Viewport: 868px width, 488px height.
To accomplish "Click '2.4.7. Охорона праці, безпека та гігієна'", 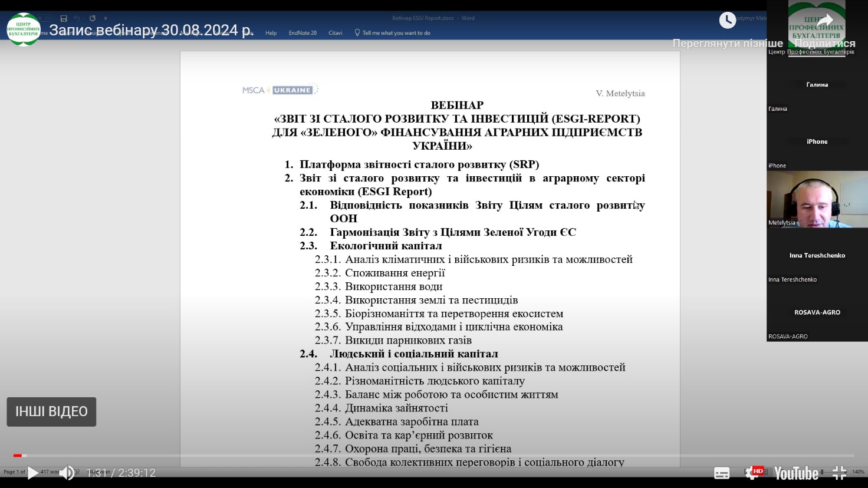I will pyautogui.click(x=413, y=449).
